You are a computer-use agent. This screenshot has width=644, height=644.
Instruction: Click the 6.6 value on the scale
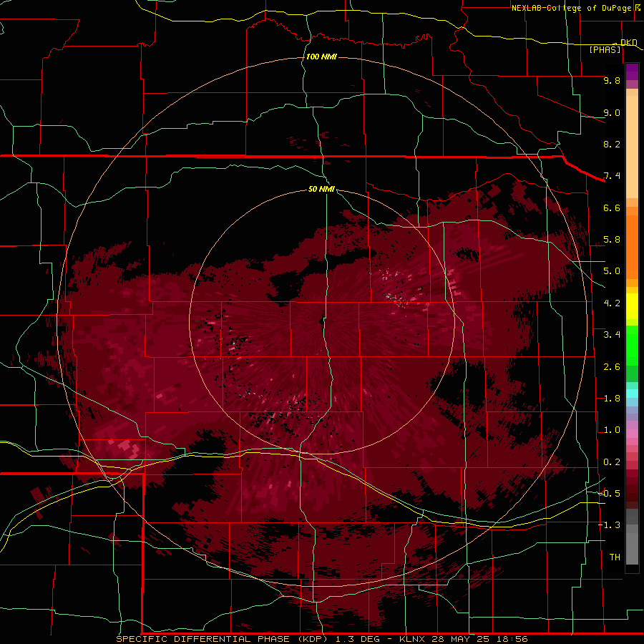tap(612, 208)
